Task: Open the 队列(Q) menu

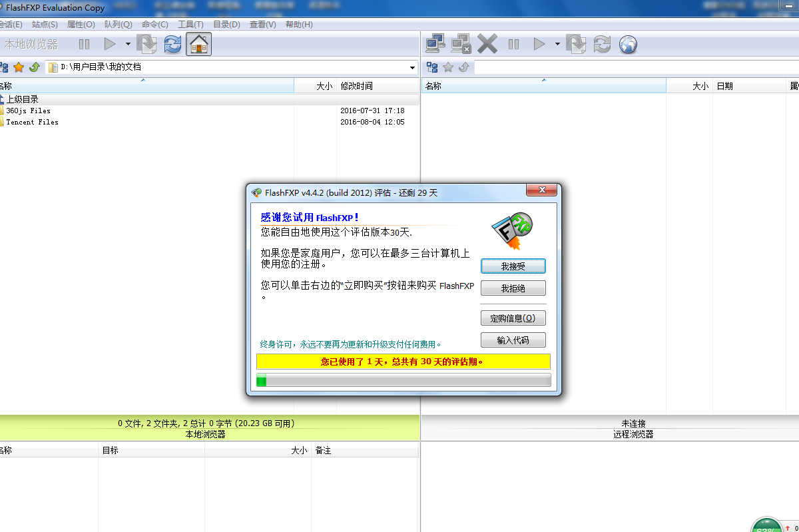Action: (119, 25)
